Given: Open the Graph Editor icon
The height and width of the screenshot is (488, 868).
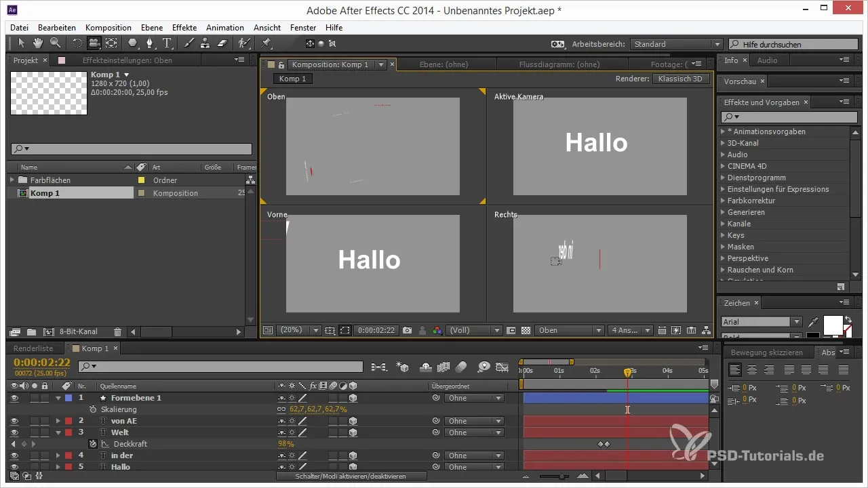Looking at the screenshot, I should (502, 367).
